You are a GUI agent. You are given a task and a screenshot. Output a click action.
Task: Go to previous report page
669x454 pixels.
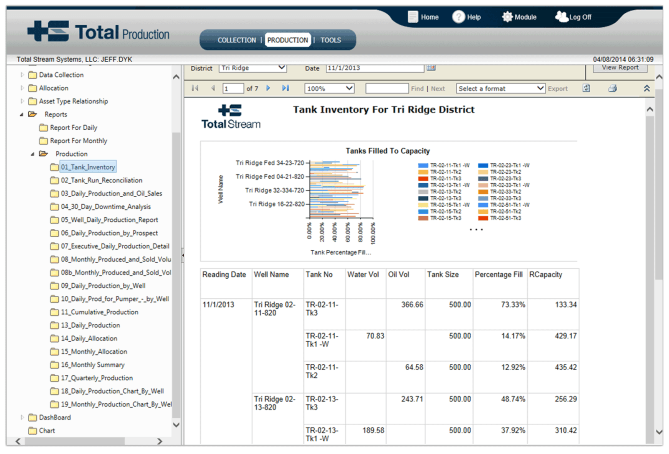click(213, 88)
